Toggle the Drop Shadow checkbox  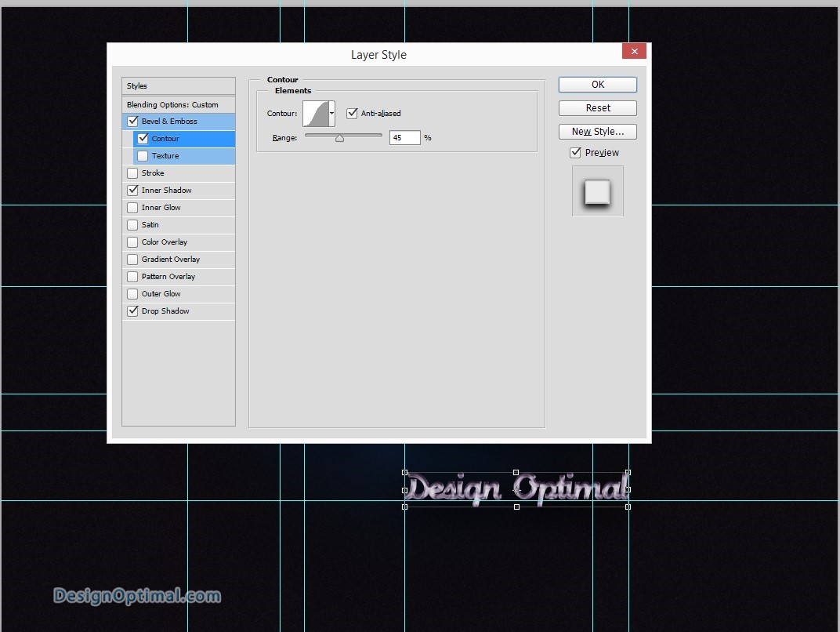coord(133,311)
